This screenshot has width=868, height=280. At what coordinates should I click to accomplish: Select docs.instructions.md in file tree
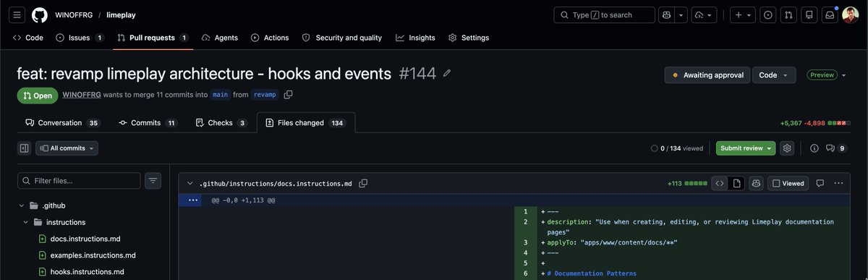click(x=85, y=239)
